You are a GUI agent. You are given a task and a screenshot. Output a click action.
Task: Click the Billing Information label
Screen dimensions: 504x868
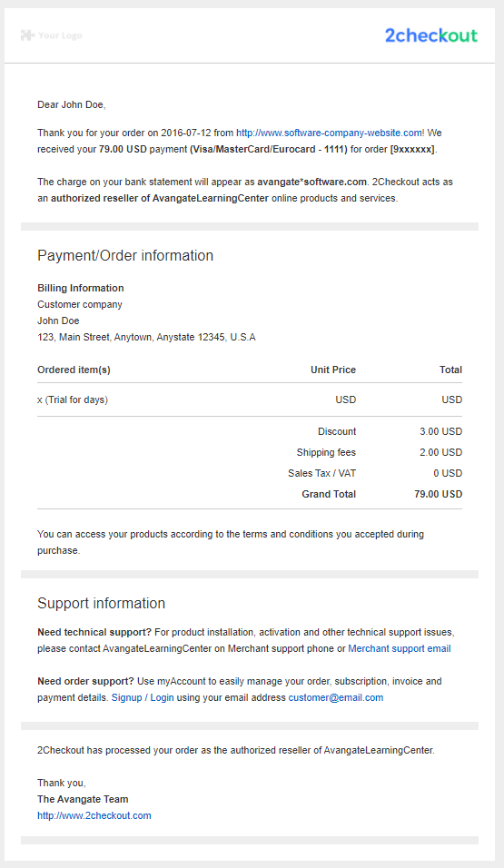tap(81, 288)
